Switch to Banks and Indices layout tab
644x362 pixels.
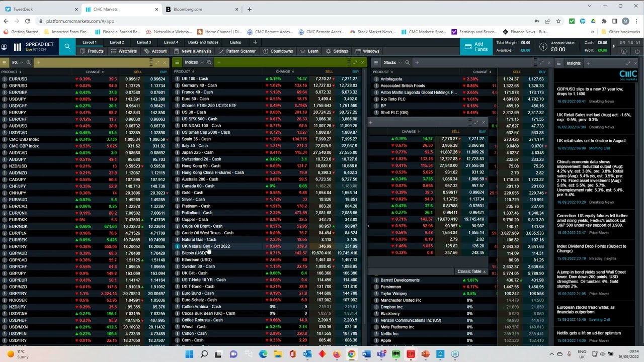(x=203, y=42)
